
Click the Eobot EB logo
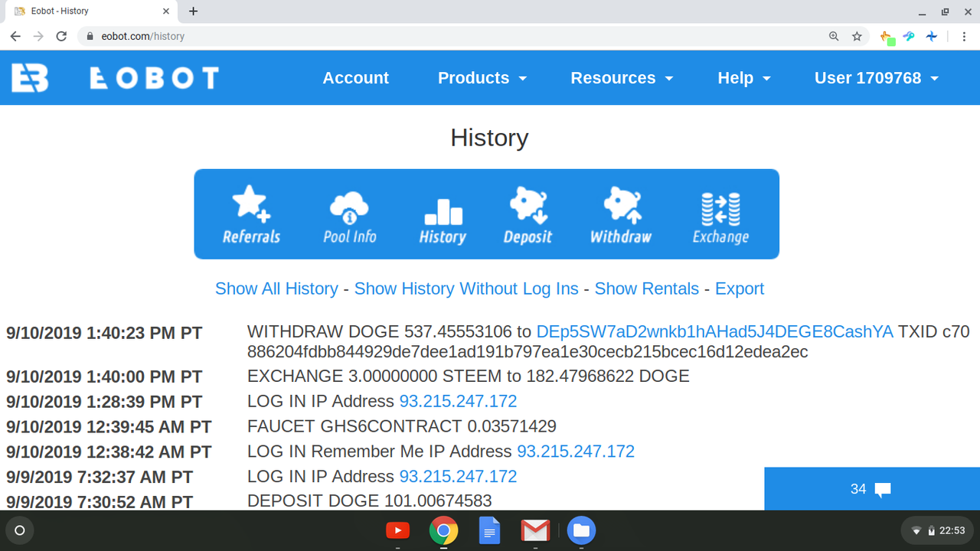30,78
